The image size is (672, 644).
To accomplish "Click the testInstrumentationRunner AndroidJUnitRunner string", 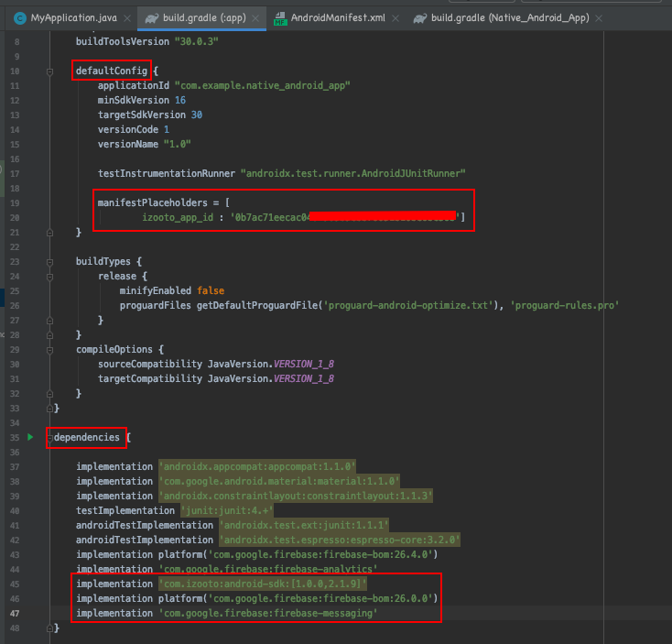I will [x=353, y=173].
